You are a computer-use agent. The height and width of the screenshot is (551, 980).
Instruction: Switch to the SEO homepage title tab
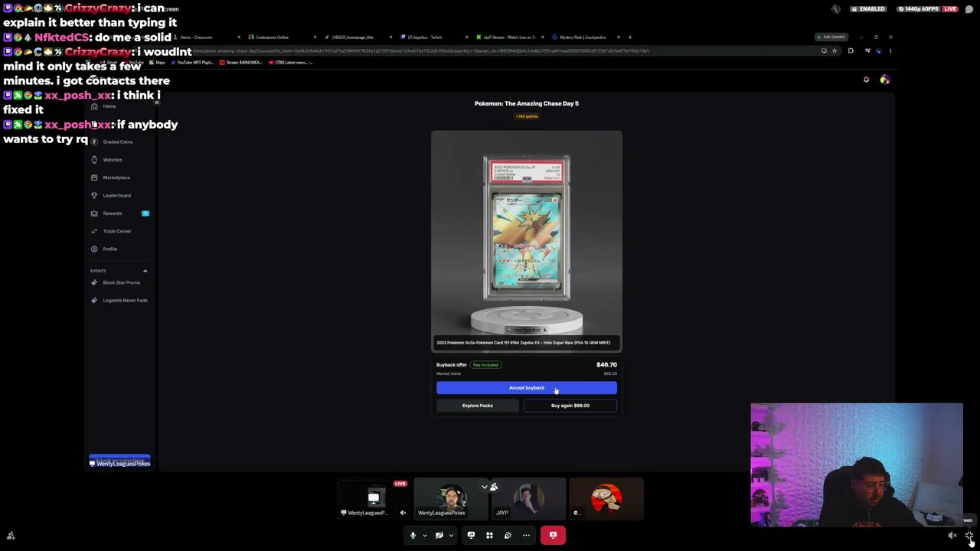click(358, 37)
